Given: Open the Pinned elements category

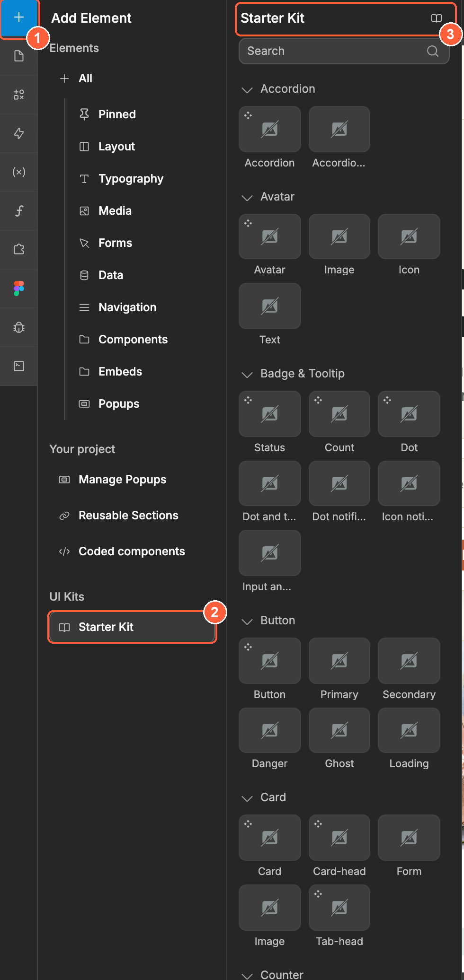Looking at the screenshot, I should click(x=107, y=114).
